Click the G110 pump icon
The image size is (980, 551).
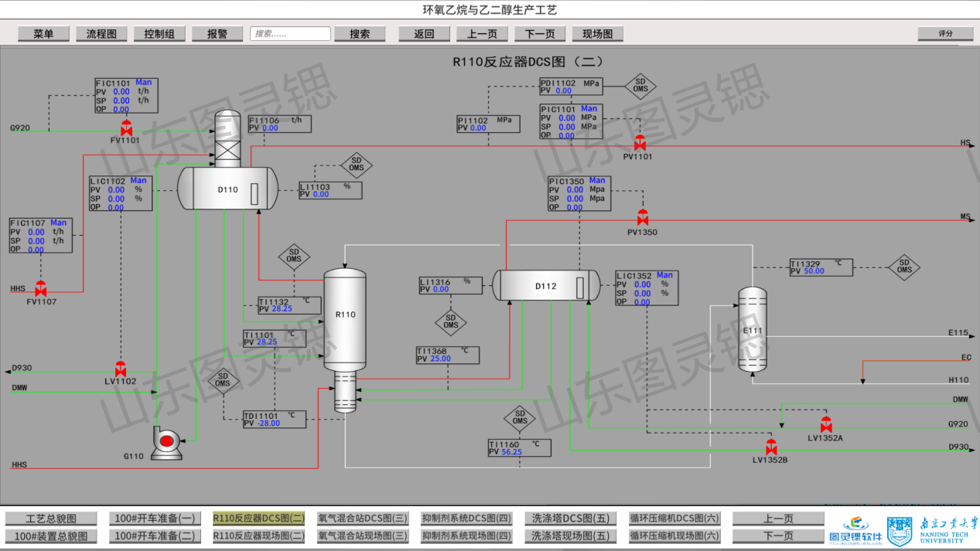[x=166, y=441]
